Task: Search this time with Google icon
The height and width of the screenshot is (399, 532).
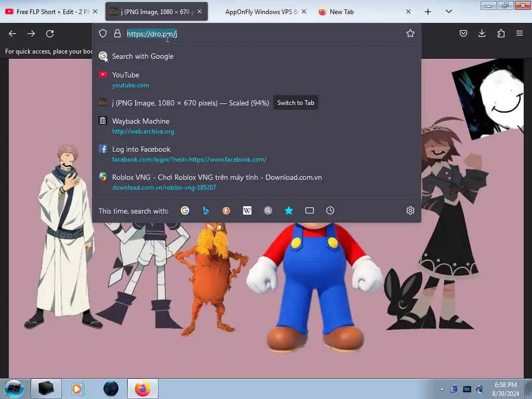Action: 185,211
